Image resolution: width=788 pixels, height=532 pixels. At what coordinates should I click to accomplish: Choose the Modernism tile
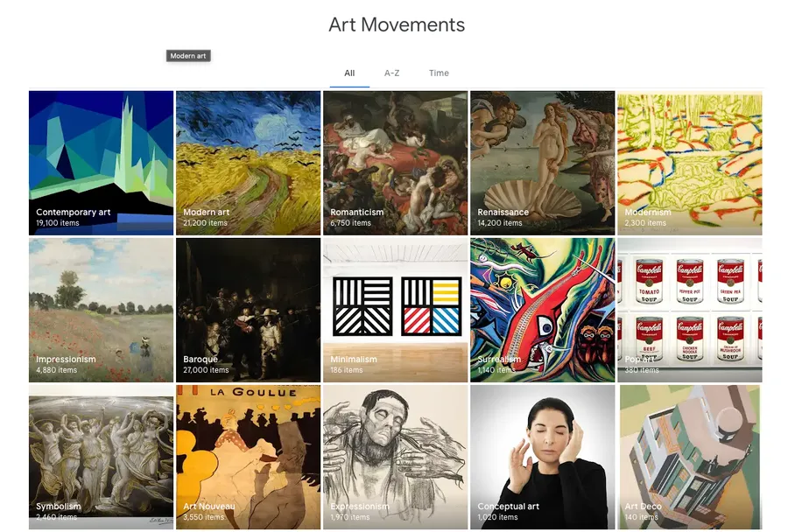point(690,163)
